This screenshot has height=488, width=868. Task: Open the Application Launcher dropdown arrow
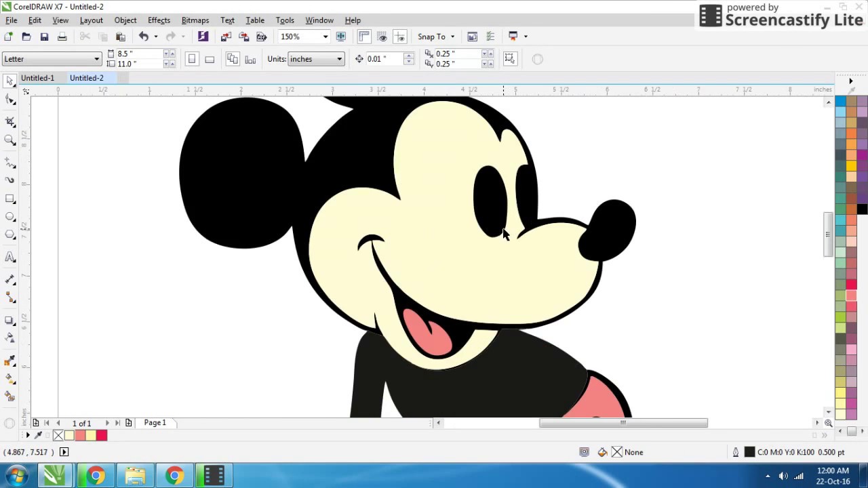(526, 37)
